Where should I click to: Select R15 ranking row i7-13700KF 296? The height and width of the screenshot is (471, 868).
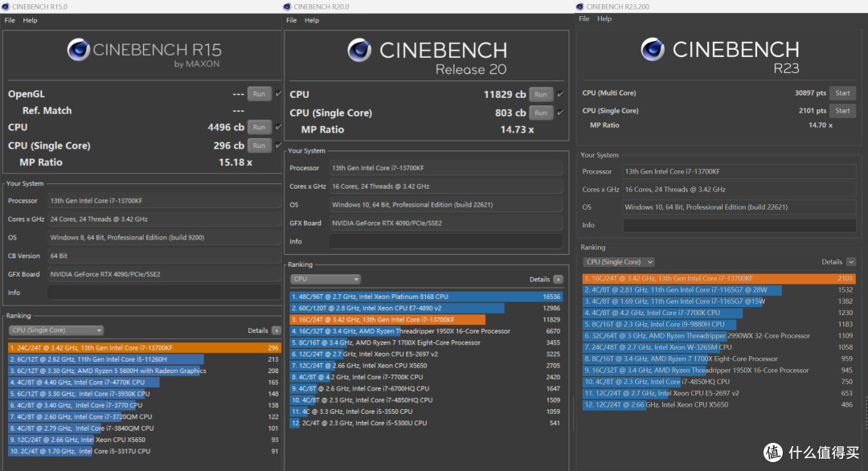pyautogui.click(x=145, y=347)
